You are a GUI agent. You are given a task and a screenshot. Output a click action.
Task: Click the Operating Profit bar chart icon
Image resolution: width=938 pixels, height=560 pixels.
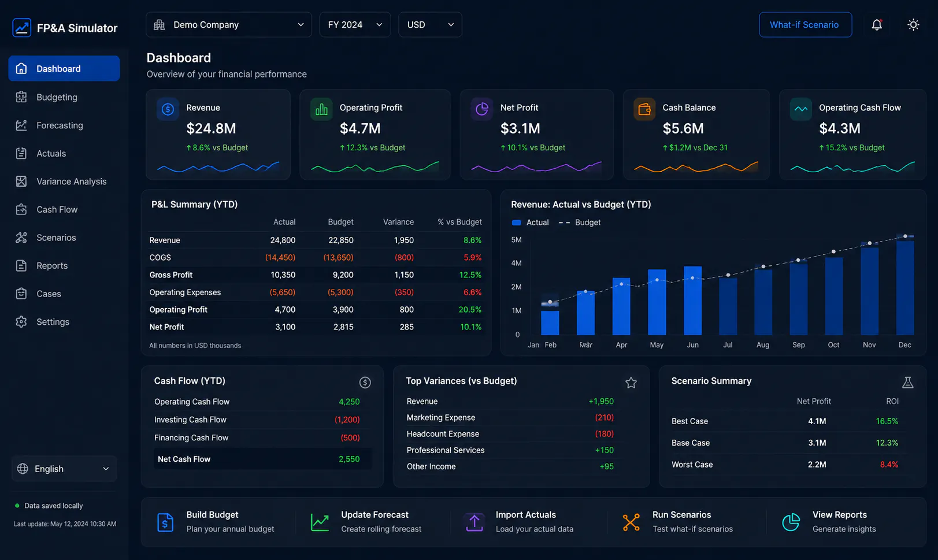322,109
